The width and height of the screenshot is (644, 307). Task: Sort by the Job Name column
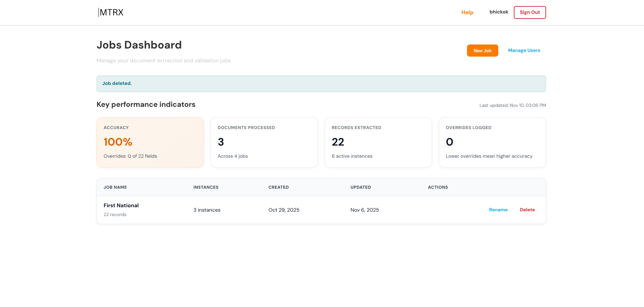115,187
